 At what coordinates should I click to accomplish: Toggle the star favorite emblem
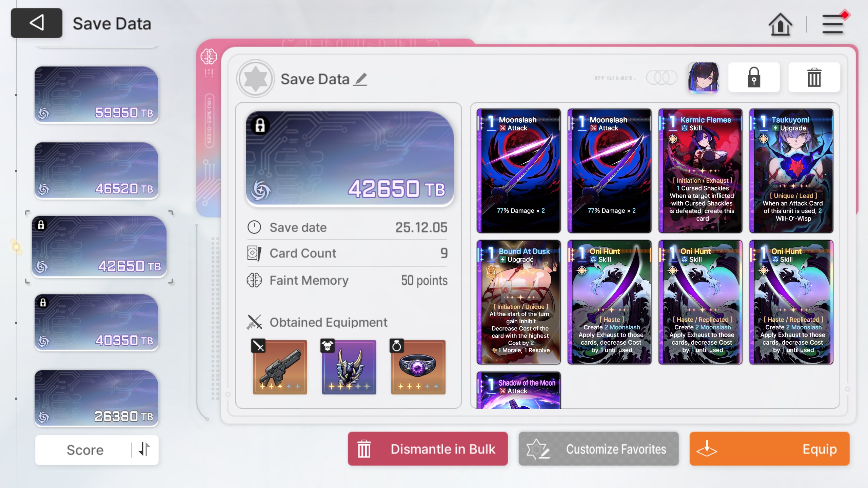tap(255, 79)
